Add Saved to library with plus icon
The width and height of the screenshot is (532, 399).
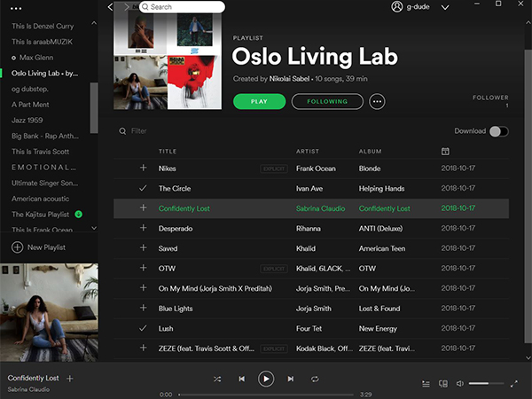(143, 247)
